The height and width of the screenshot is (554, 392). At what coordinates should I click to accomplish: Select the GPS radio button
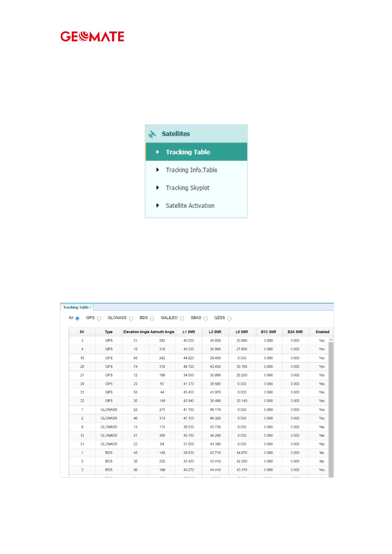[99, 318]
